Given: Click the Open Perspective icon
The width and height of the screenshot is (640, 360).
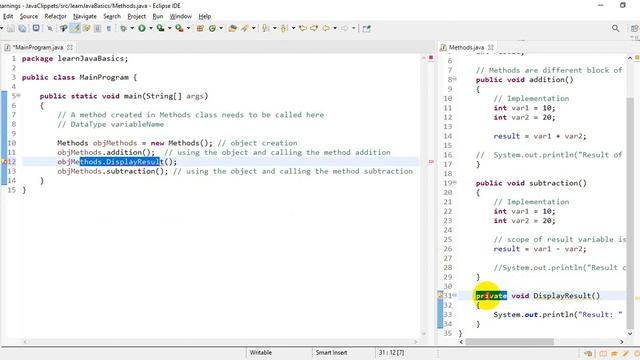Looking at the screenshot, I should point(634,28).
